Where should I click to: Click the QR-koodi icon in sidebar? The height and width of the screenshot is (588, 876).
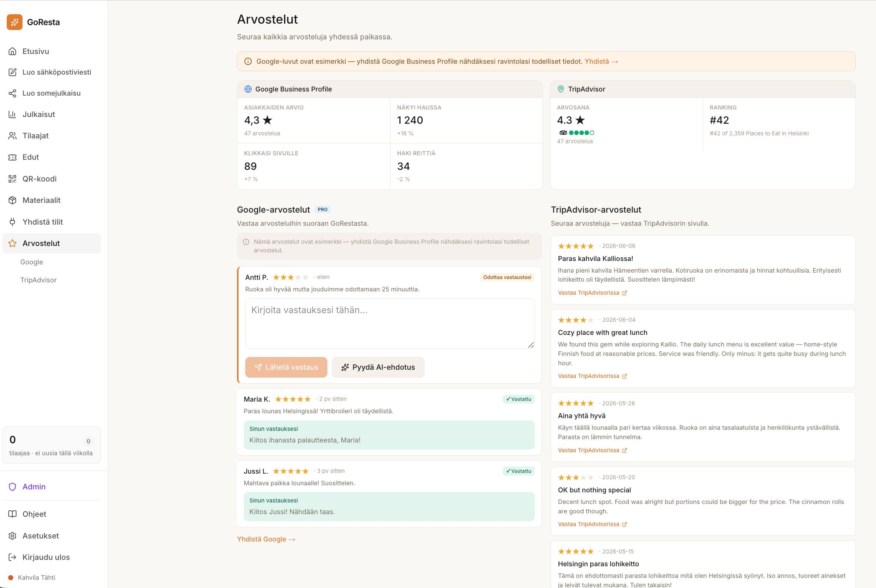point(12,179)
